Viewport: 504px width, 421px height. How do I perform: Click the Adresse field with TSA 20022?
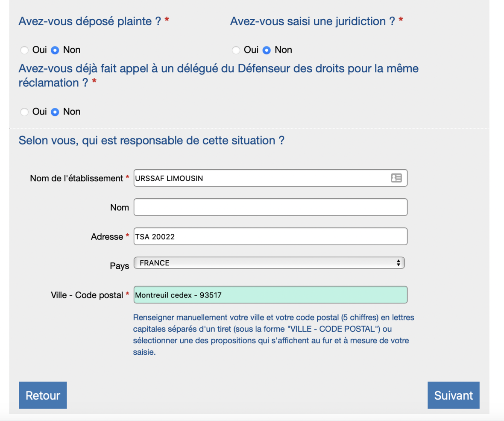(270, 236)
